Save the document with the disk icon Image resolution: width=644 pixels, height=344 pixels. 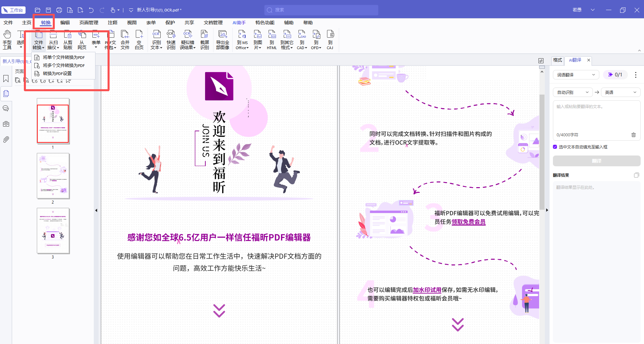point(48,10)
